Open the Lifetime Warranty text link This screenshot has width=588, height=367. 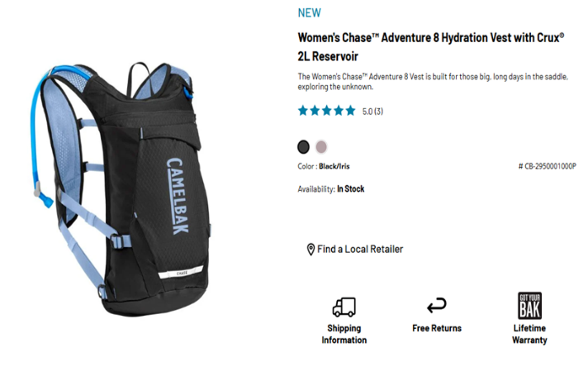(x=529, y=334)
